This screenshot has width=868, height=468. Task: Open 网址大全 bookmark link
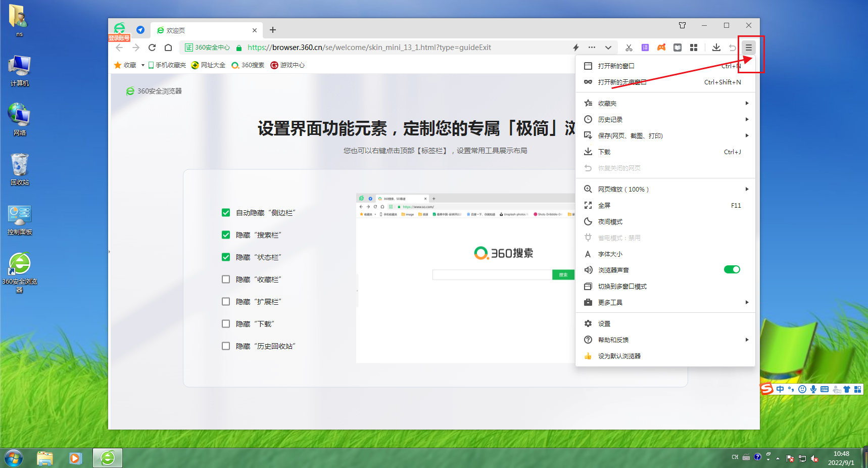[208, 65]
